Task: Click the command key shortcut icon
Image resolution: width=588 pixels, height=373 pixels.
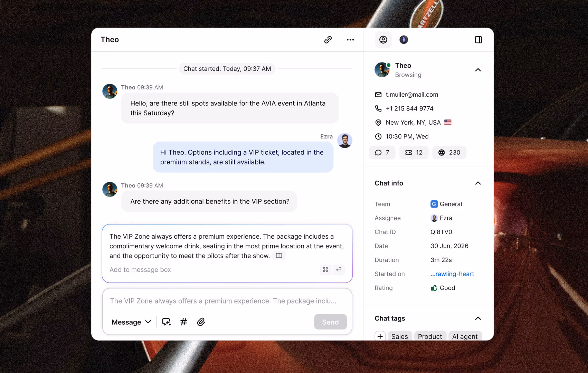Action: (x=325, y=270)
